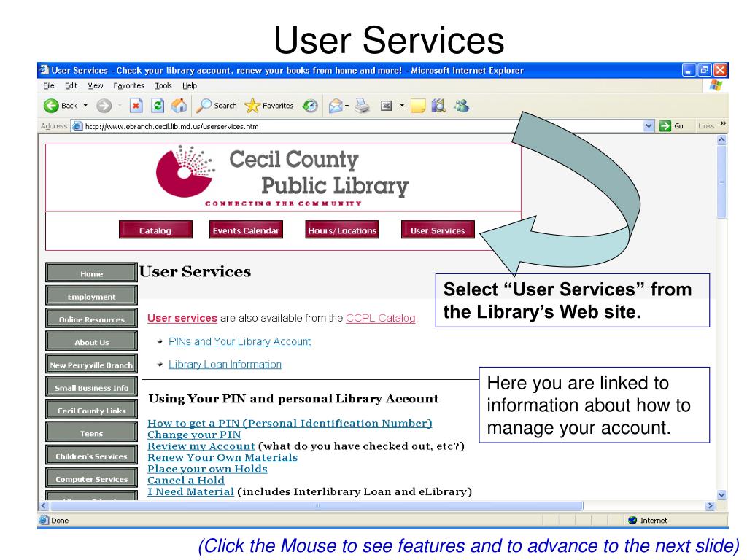Image resolution: width=747 pixels, height=560 pixels.
Task: Open the Employment sidebar button
Action: [x=91, y=296]
